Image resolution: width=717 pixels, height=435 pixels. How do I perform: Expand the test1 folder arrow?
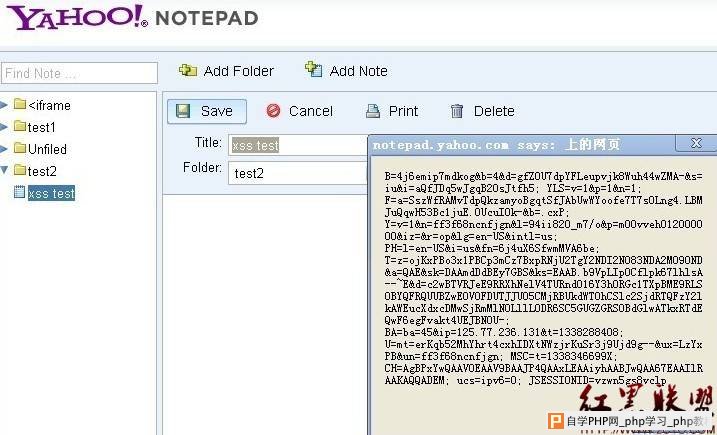tap(4, 127)
